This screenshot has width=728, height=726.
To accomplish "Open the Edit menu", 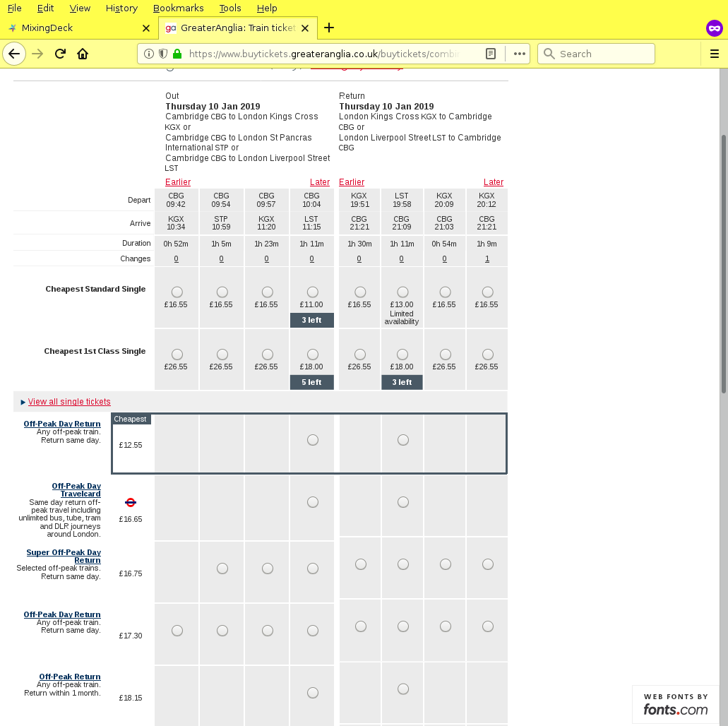I will point(45,8).
